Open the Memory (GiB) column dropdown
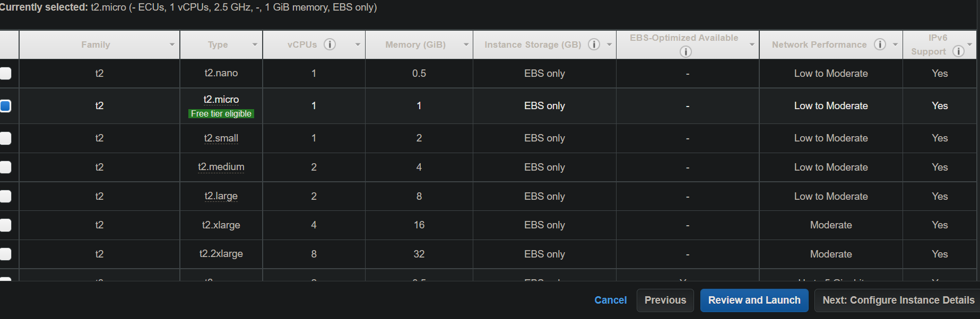The image size is (980, 319). 466,45
